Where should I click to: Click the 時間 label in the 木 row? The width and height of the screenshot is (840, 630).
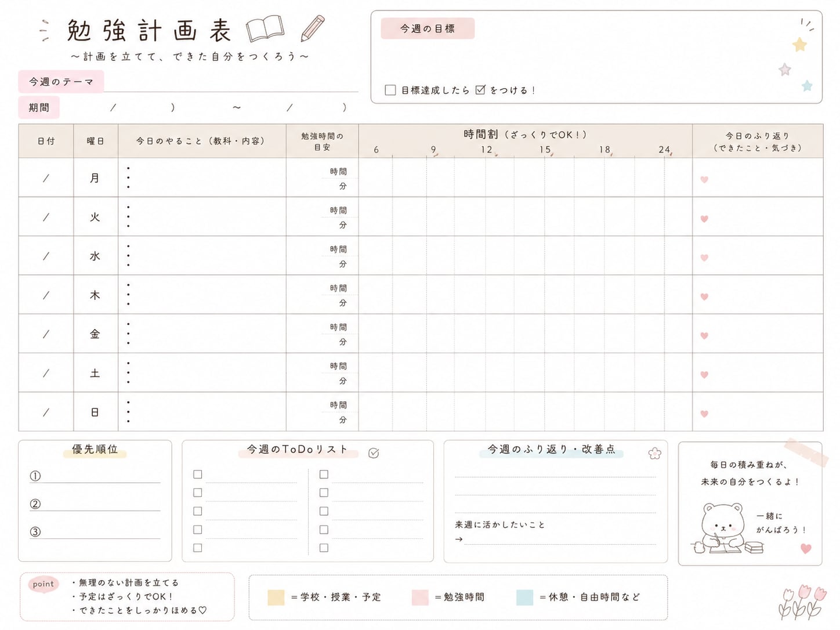click(338, 288)
